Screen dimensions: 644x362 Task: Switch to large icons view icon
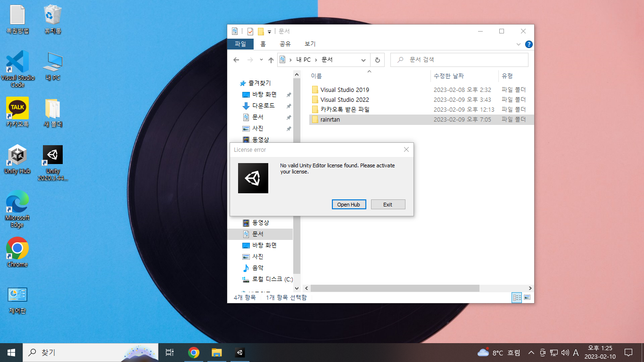527,297
